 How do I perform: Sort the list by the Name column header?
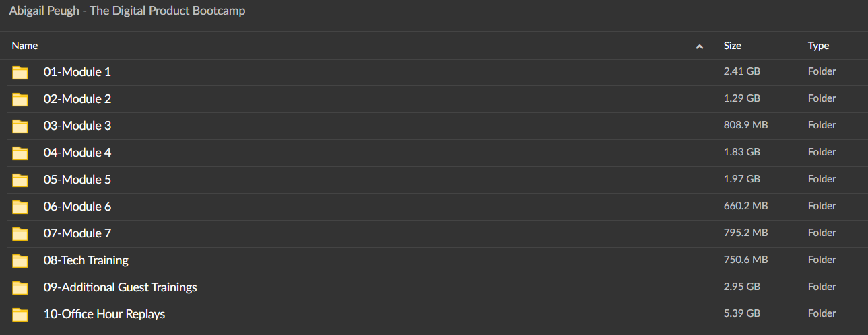point(25,46)
